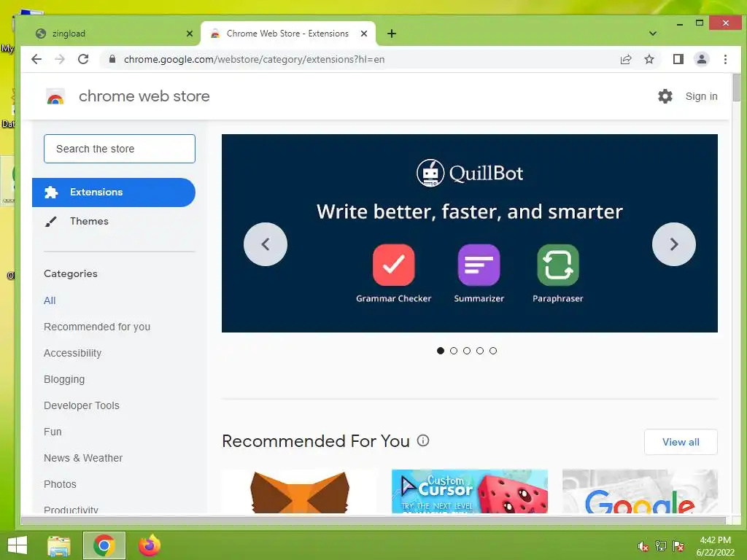Select the third carousel dot

467,351
